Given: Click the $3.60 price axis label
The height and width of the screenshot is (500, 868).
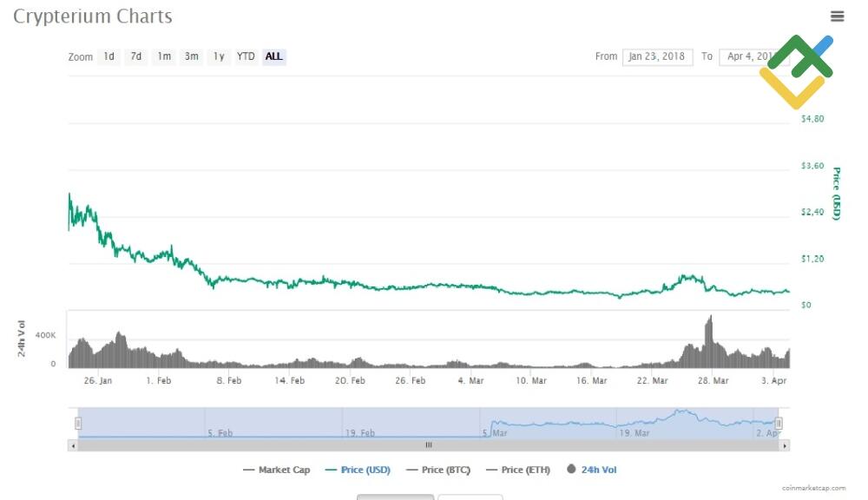Looking at the screenshot, I should click(x=812, y=166).
